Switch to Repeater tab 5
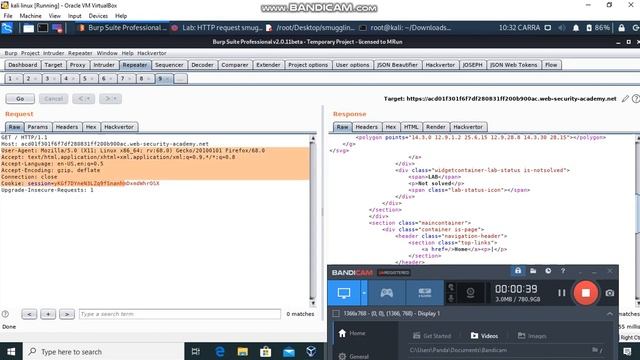640x360 pixels. pos(88,78)
